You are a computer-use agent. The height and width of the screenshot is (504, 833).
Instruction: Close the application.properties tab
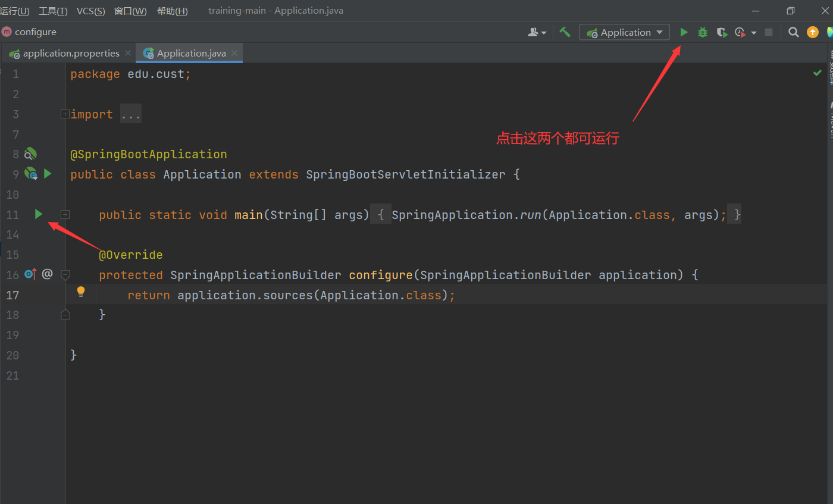[129, 53]
